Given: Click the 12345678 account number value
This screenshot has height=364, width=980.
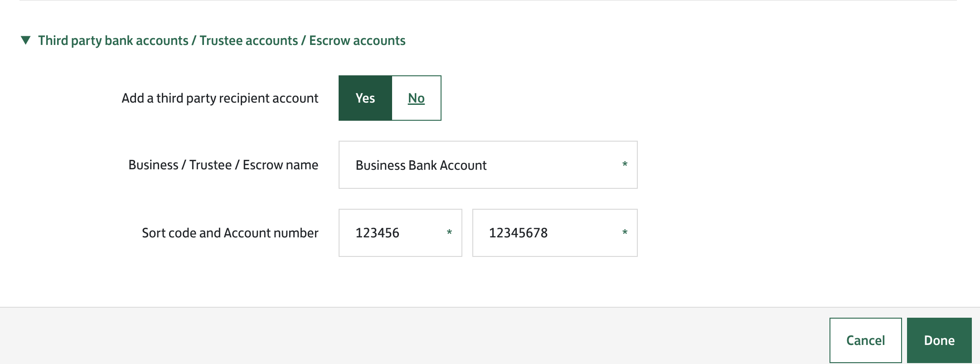Looking at the screenshot, I should [x=518, y=233].
